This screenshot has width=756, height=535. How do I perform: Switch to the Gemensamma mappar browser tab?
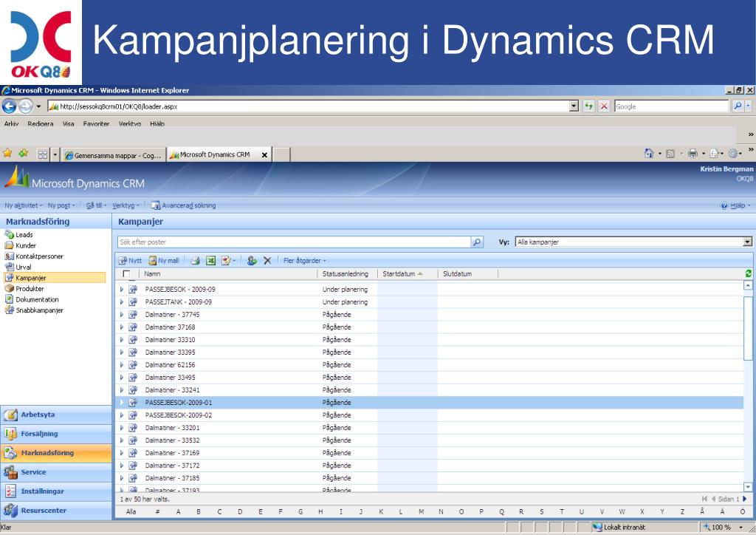click(113, 155)
